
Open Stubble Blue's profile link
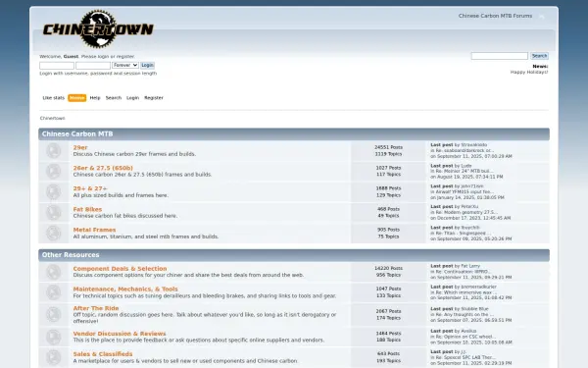pos(474,309)
